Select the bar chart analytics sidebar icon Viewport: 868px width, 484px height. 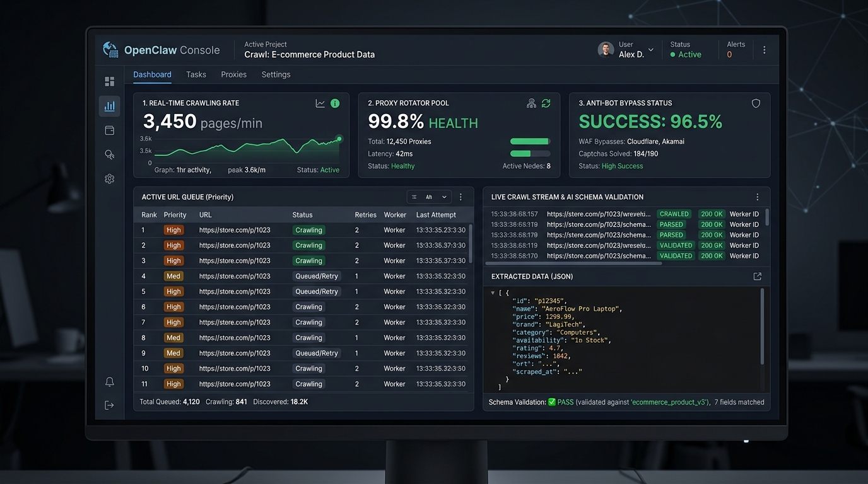109,106
